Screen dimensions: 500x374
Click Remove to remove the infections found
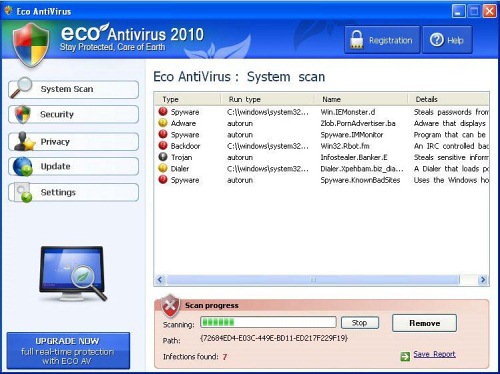pyautogui.click(x=424, y=323)
